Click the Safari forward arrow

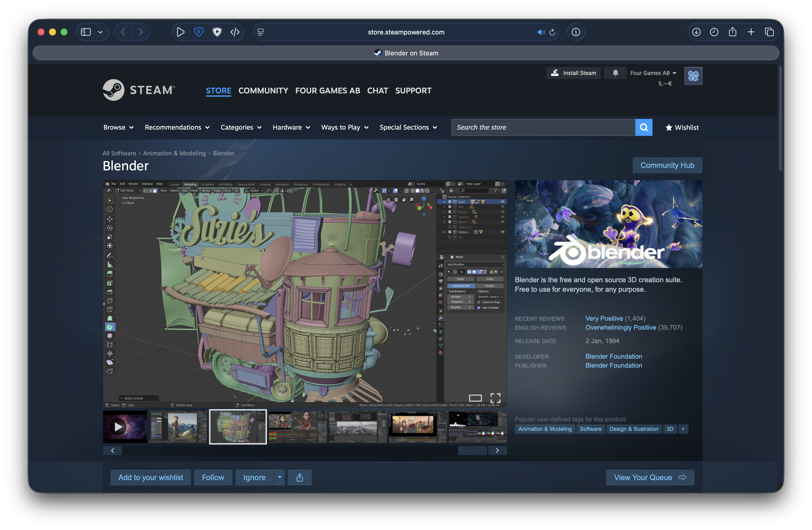click(x=140, y=32)
